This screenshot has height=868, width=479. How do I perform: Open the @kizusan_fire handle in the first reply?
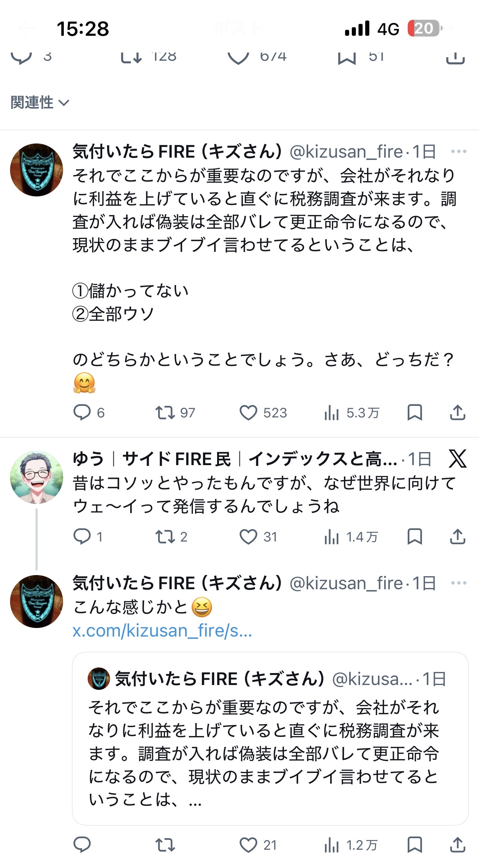pos(346,152)
